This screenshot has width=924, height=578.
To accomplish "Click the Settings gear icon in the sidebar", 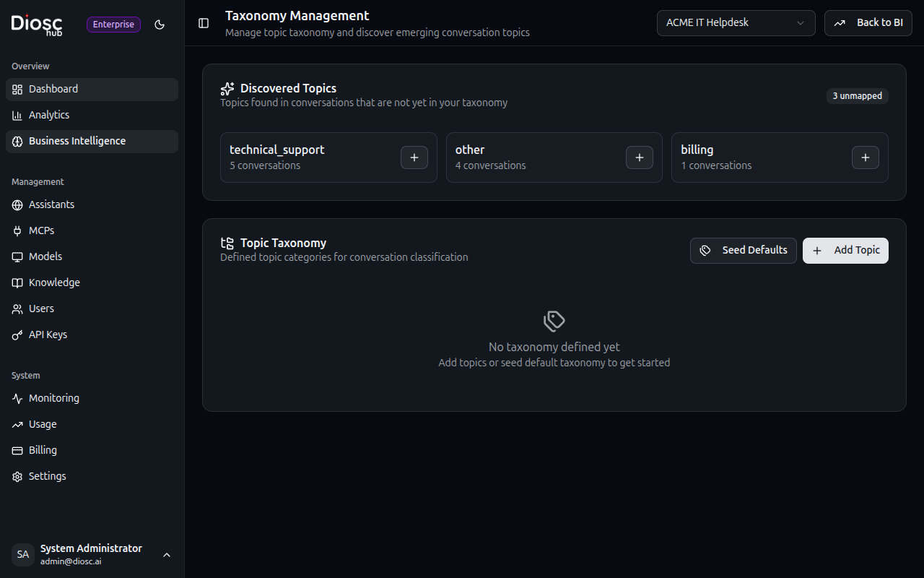I will (x=17, y=476).
